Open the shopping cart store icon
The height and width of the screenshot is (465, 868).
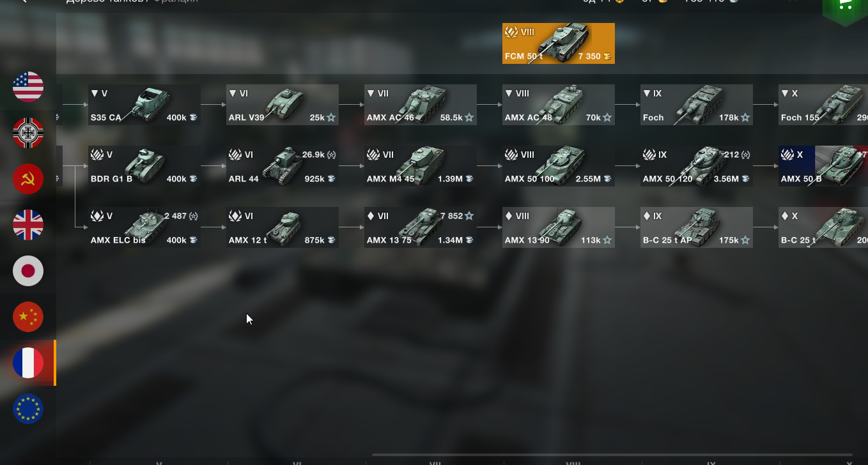[x=845, y=6]
